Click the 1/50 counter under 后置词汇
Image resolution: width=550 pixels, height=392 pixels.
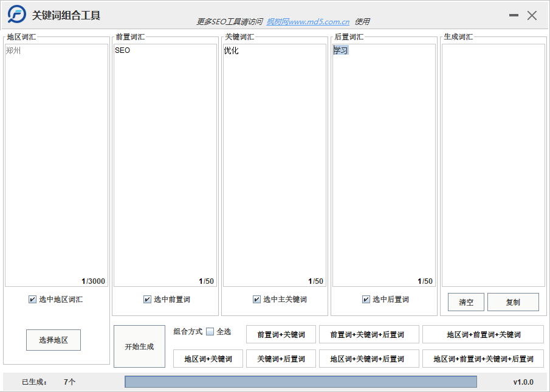click(425, 281)
